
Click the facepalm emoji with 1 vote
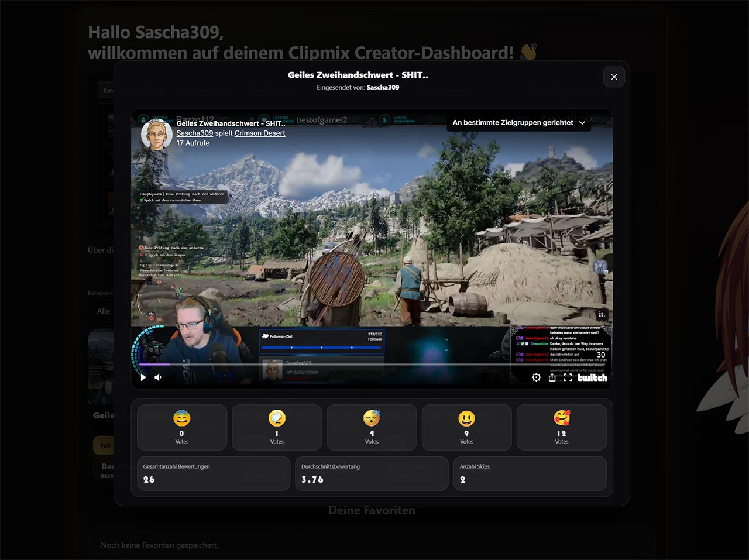point(277,418)
